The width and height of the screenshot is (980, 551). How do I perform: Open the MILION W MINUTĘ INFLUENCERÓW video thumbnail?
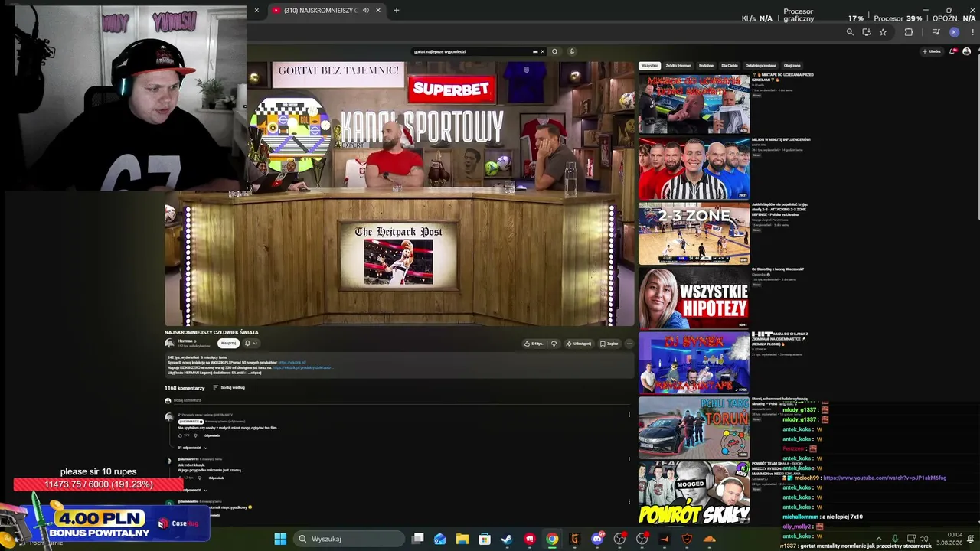694,168
